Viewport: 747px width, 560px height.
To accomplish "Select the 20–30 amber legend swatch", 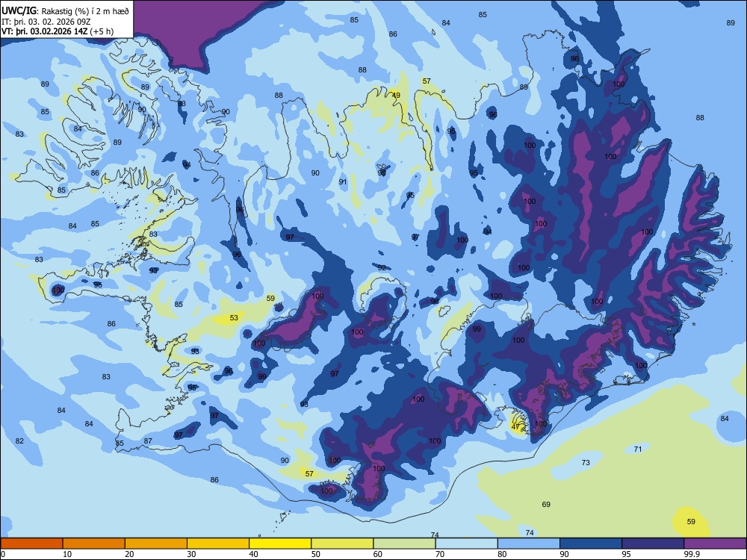I will point(156,544).
